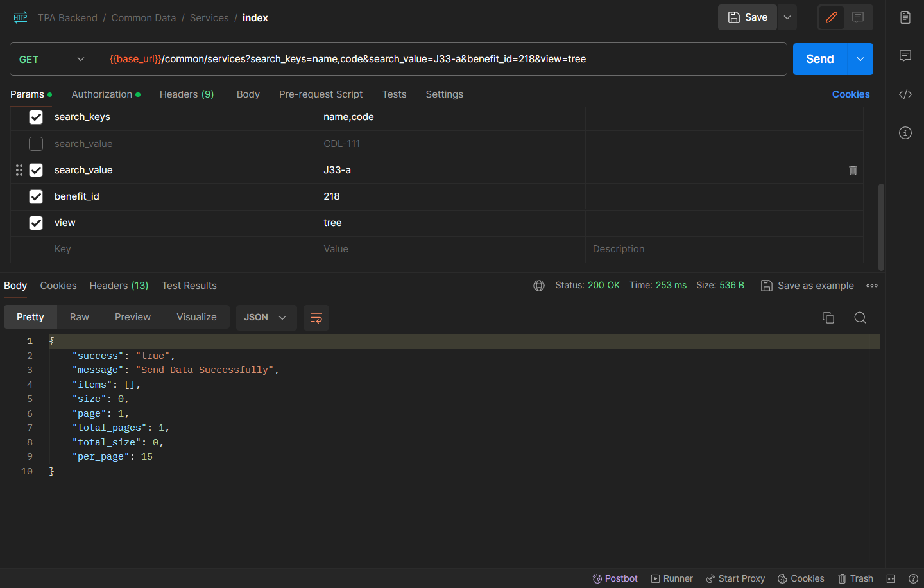Search within the response body

pyautogui.click(x=860, y=318)
